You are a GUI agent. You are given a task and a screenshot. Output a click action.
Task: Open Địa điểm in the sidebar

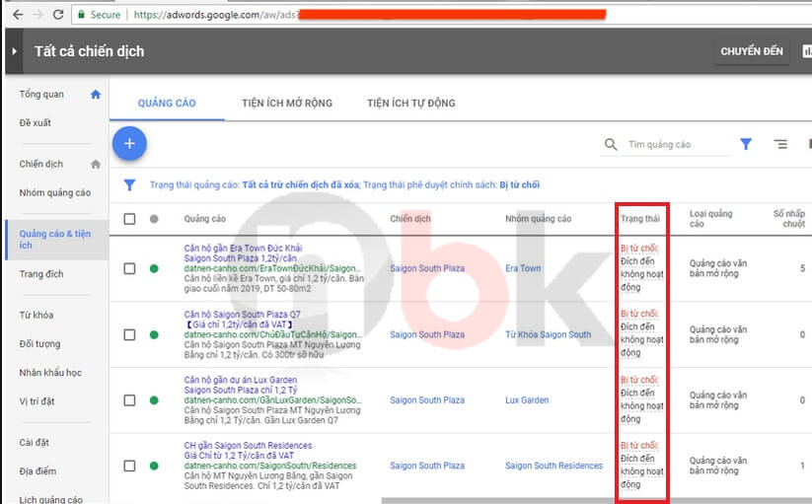click(37, 470)
